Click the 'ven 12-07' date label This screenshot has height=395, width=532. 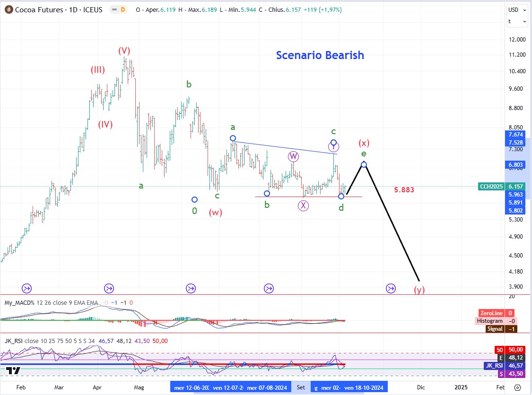click(227, 387)
